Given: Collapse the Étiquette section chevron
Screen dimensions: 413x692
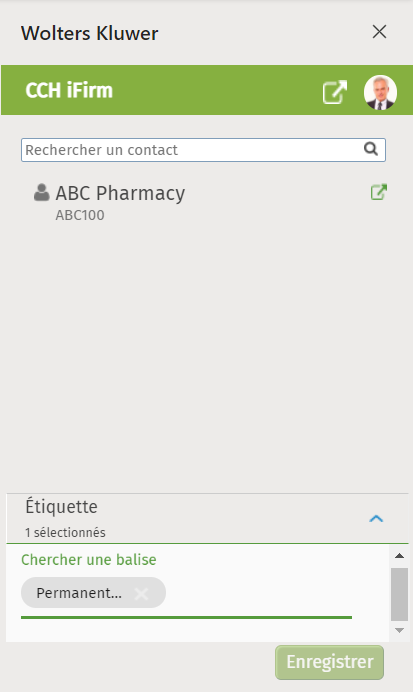Looking at the screenshot, I should point(376,519).
